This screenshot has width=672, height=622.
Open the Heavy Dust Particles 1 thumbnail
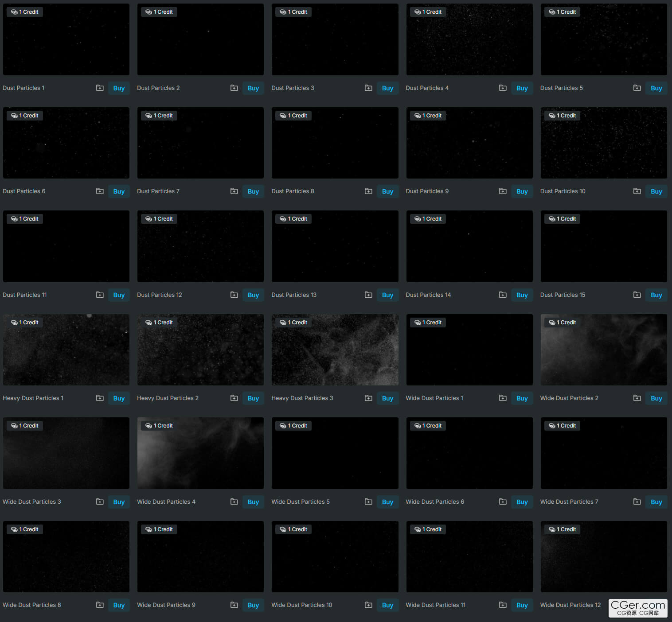66,350
